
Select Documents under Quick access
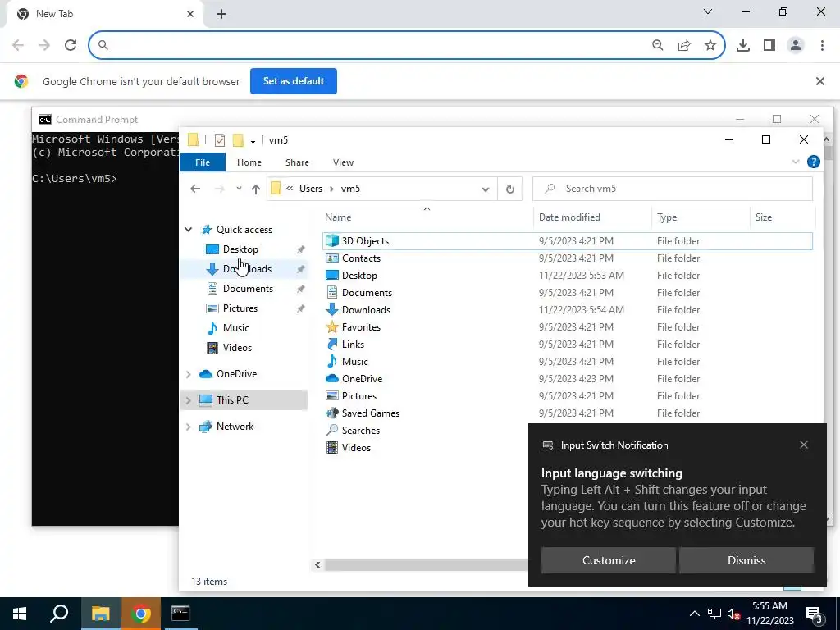pos(248,289)
